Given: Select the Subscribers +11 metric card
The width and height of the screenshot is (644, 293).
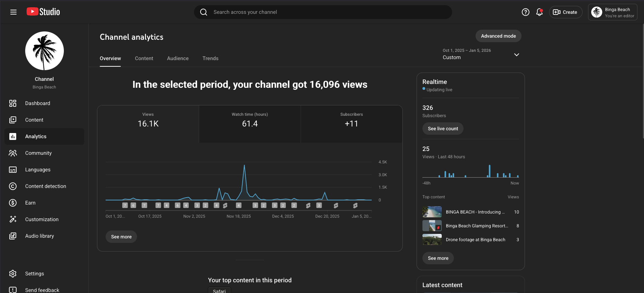Looking at the screenshot, I should [351, 124].
